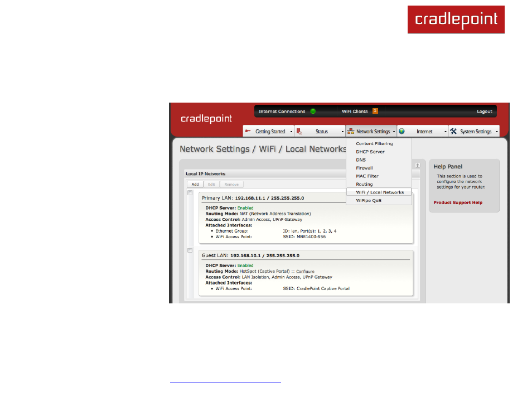Select Content Filtering menu item
The width and height of the screenshot is (532, 411).
(x=379, y=143)
